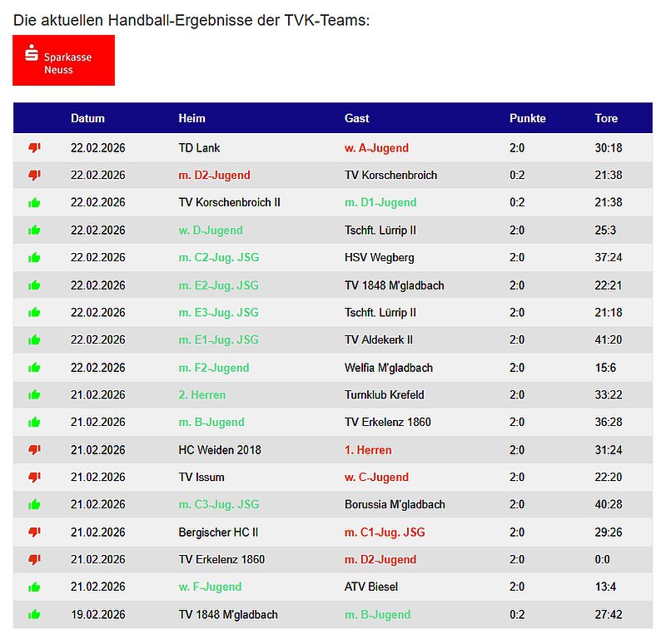
Task: Select the w. A-Jugend team name
Action: tap(376, 148)
